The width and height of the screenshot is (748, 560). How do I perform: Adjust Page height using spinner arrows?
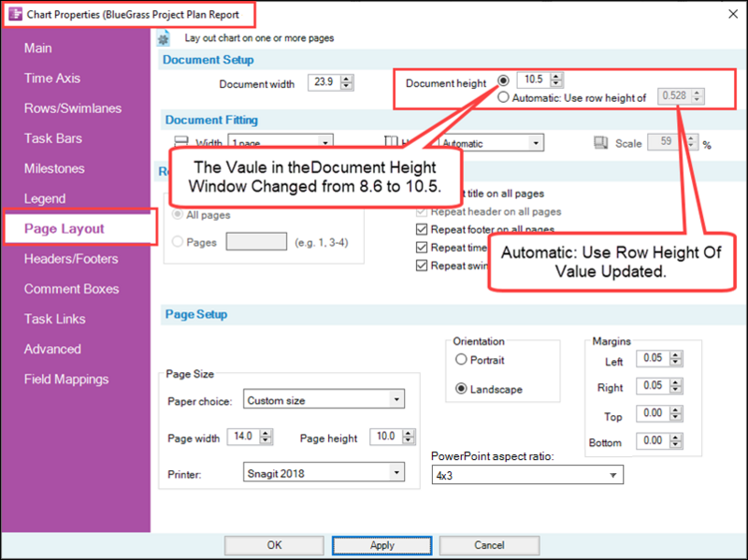click(x=409, y=437)
